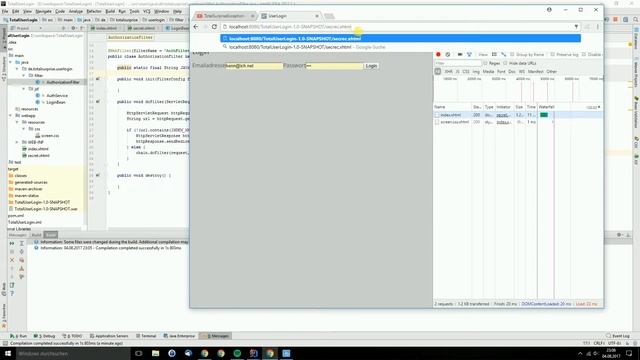Click the DevTools network Filter text box
640x360 pixels.
pyautogui.click(x=458, y=63)
